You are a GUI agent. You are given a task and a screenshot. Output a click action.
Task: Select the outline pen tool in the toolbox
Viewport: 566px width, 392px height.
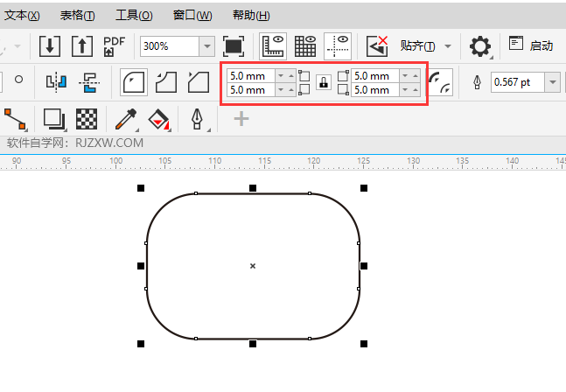(197, 119)
